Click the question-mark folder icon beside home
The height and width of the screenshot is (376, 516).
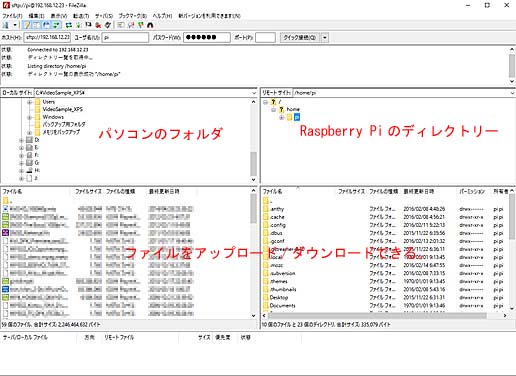point(281,109)
